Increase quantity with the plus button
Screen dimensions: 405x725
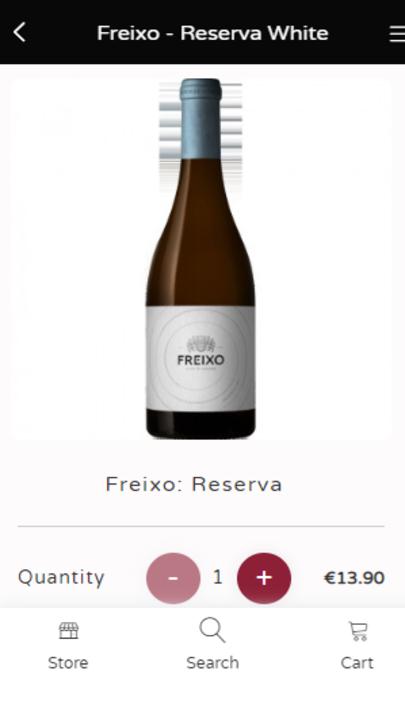(x=264, y=578)
